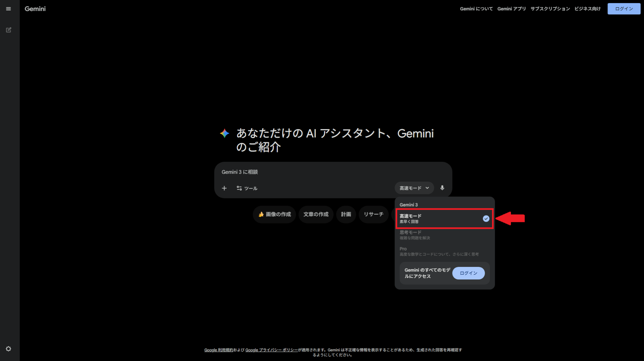Click the plus attach icon
644x361 pixels.
click(x=224, y=188)
